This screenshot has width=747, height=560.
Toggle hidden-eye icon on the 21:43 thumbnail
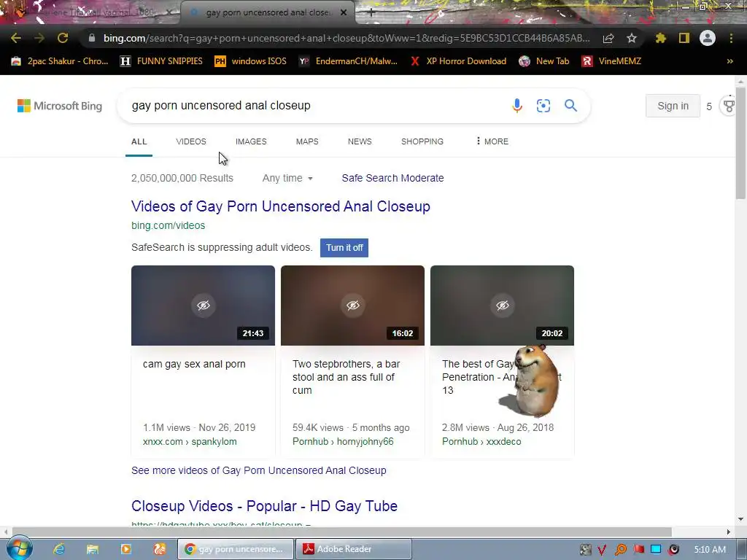point(204,306)
